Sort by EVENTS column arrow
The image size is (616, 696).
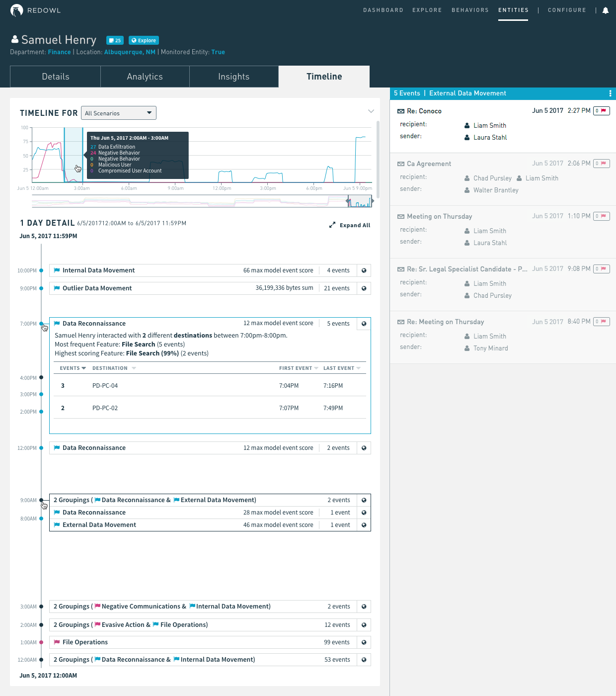coord(83,368)
